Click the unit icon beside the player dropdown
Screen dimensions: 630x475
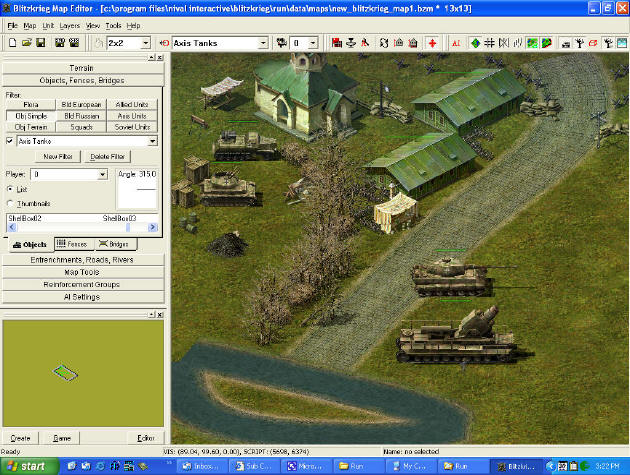[282, 43]
